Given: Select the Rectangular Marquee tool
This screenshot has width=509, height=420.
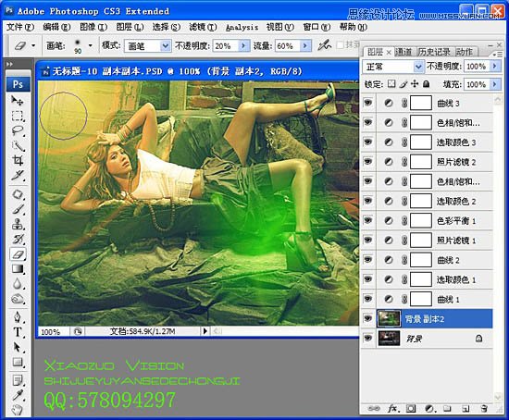Looking at the screenshot, I should [17, 116].
